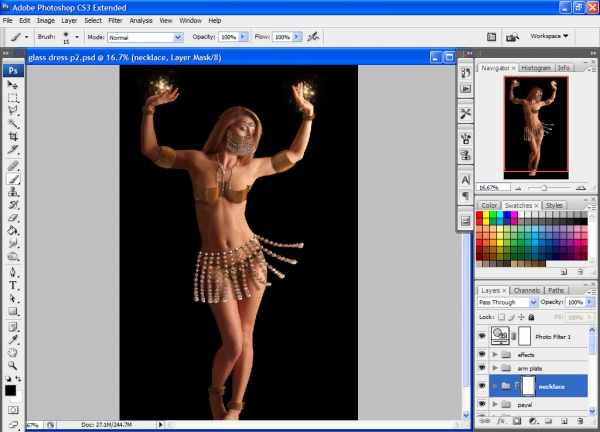Select the Dodge tool
The width and height of the screenshot is (600, 432).
point(13,256)
